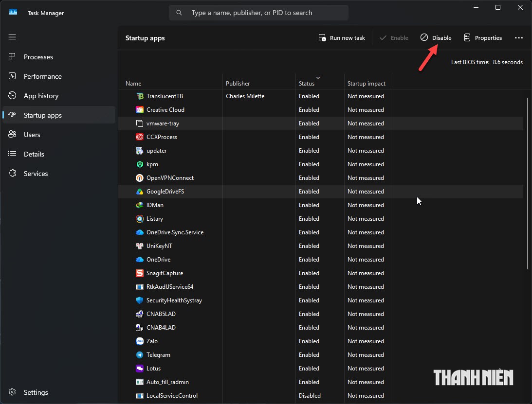The width and height of the screenshot is (532, 404).
Task: Click the Details sidebar label
Action: click(34, 154)
